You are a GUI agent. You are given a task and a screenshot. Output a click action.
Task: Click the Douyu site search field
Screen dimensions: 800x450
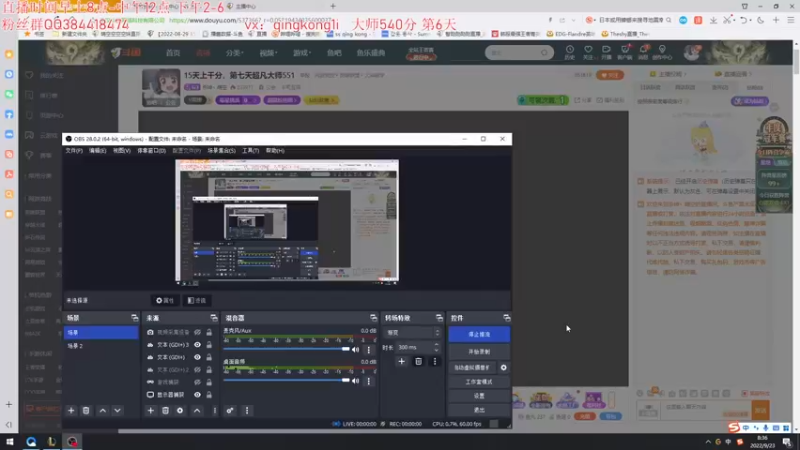click(x=519, y=53)
